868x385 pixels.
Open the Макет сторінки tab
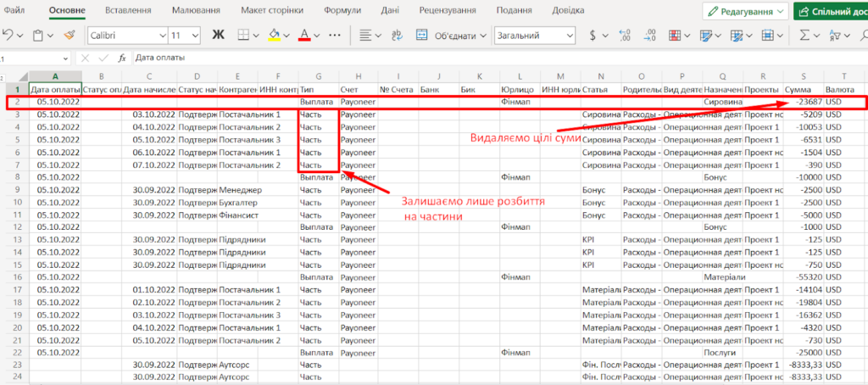coord(272,10)
